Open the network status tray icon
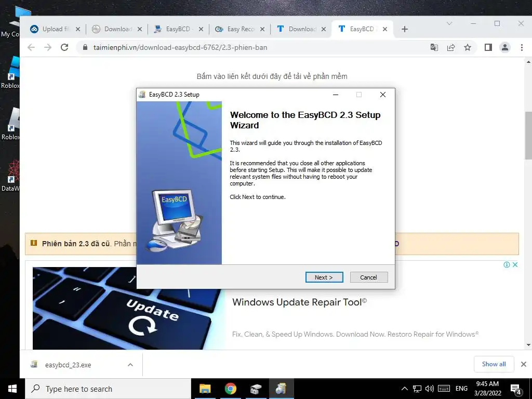Image resolution: width=532 pixels, height=399 pixels. [x=417, y=389]
